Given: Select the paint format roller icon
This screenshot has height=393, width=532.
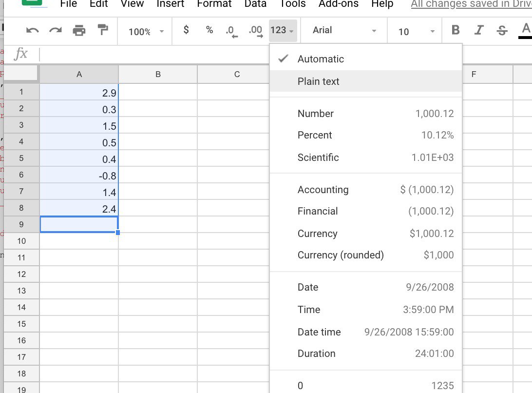Looking at the screenshot, I should (x=103, y=30).
